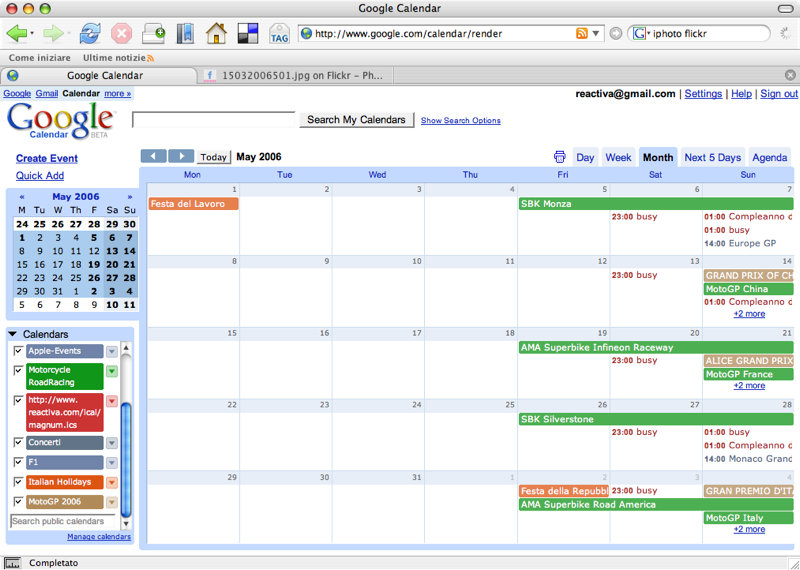Switch to Next 5 Days view

pos(713,157)
